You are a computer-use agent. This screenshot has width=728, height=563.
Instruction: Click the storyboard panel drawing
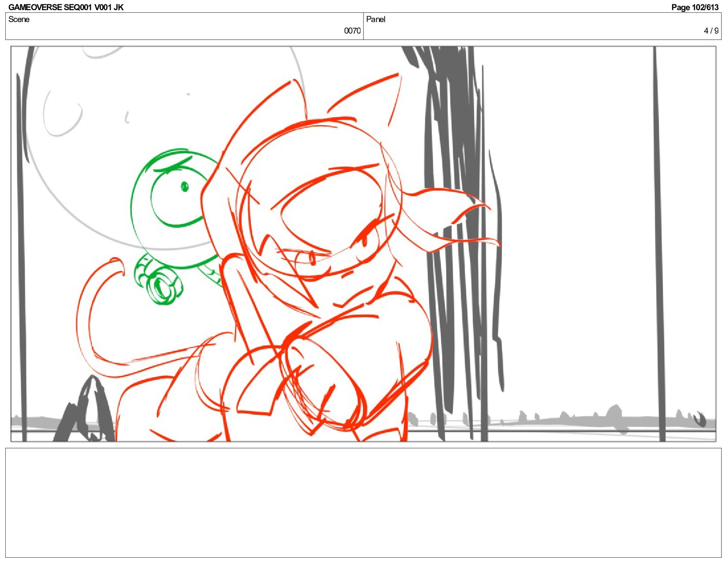point(364,244)
